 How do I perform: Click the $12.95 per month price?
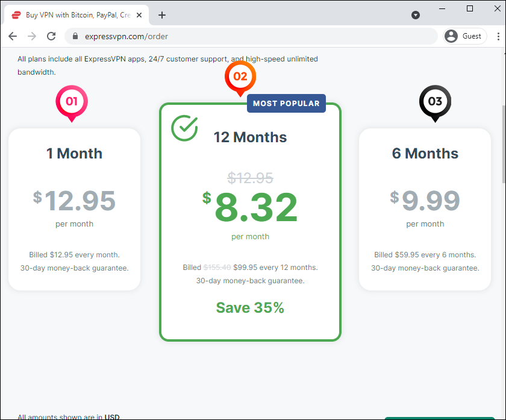[74, 201]
